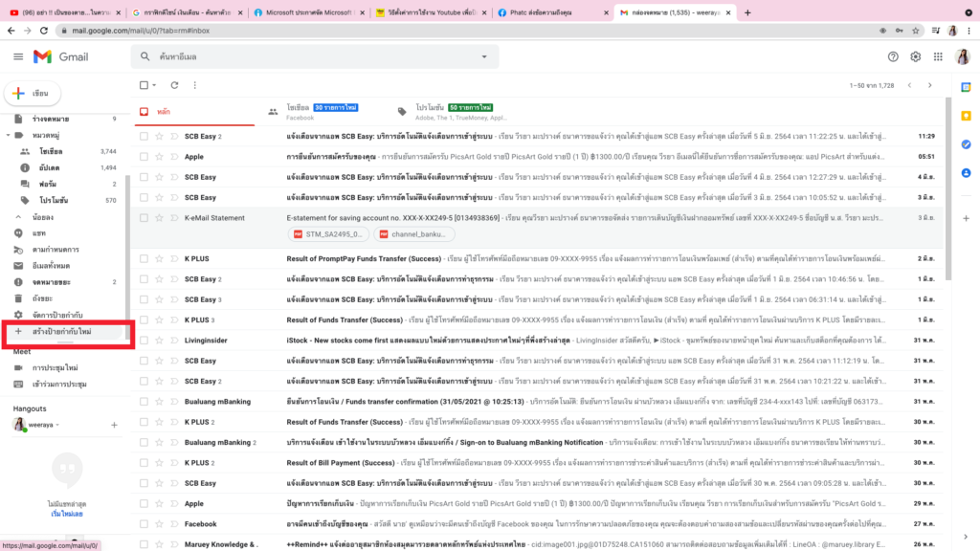The width and height of the screenshot is (980, 551).
Task: Open Google Tasks in the side panel
Action: [967, 144]
